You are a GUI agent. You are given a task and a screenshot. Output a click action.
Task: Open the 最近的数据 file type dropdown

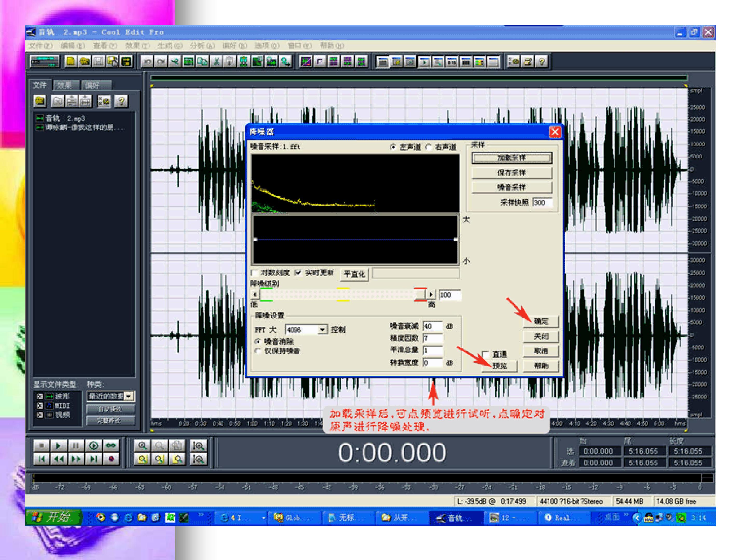[x=128, y=396]
